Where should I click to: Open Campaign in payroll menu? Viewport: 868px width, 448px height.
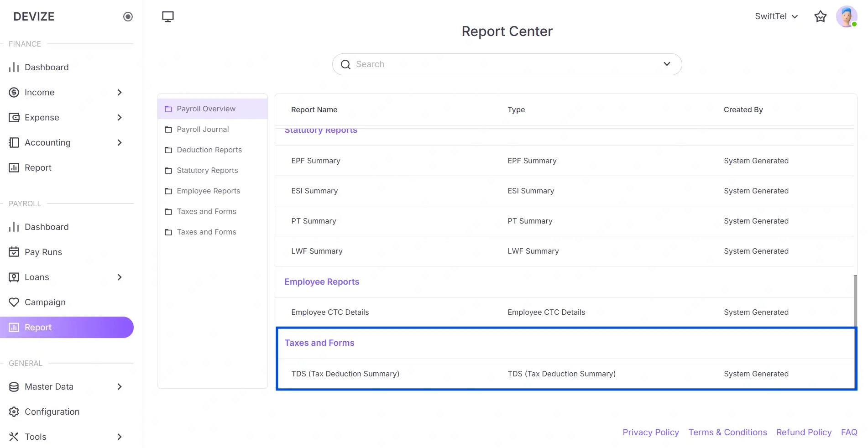(x=67, y=302)
